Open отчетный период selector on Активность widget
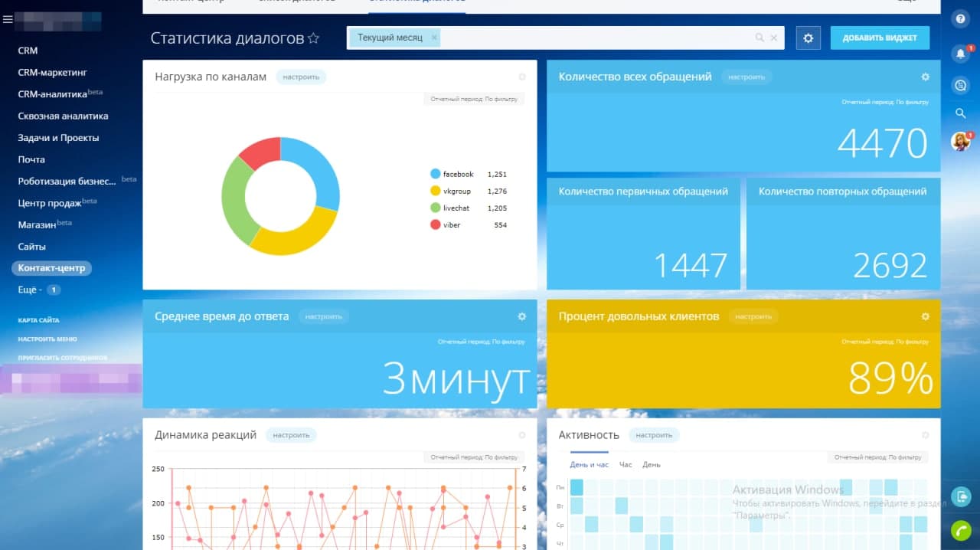 coord(877,457)
